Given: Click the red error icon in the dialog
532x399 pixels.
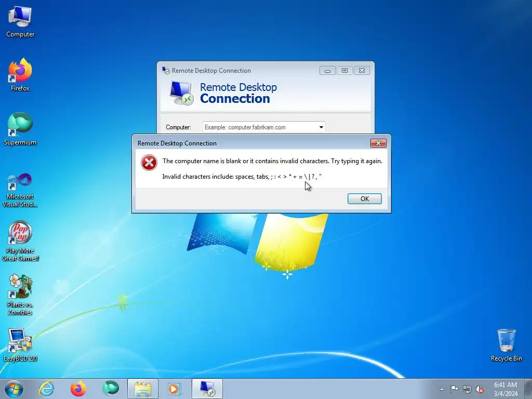Looking at the screenshot, I should point(149,163).
